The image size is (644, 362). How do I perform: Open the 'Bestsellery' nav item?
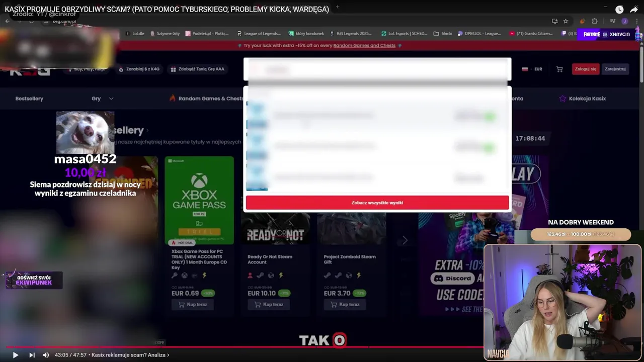click(x=29, y=99)
